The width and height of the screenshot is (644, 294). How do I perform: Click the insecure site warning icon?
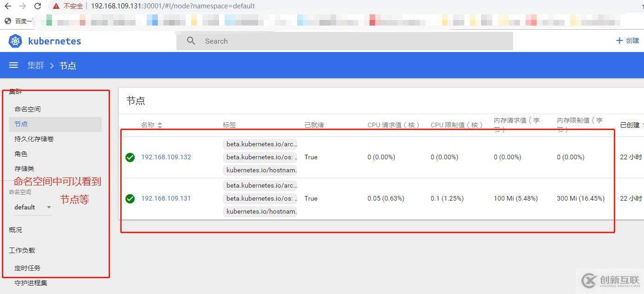(56, 6)
